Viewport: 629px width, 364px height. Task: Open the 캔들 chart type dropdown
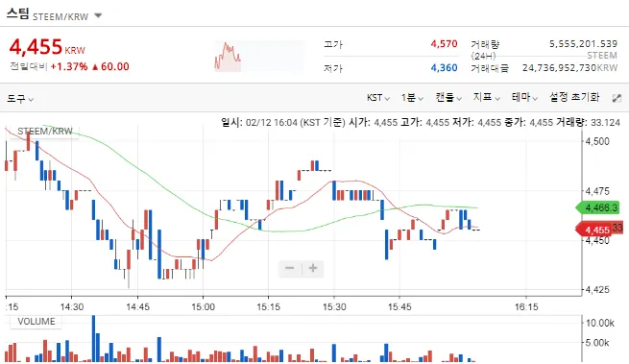click(448, 98)
